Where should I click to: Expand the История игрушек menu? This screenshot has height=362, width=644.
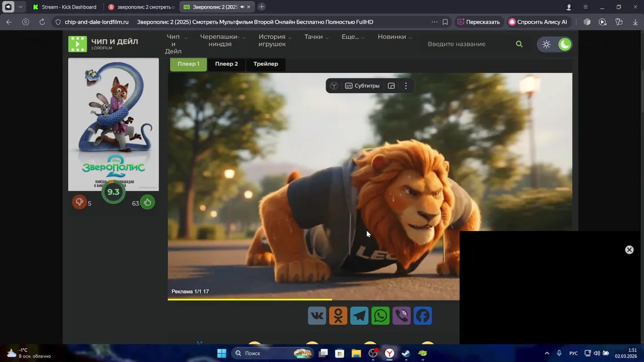tap(275, 40)
